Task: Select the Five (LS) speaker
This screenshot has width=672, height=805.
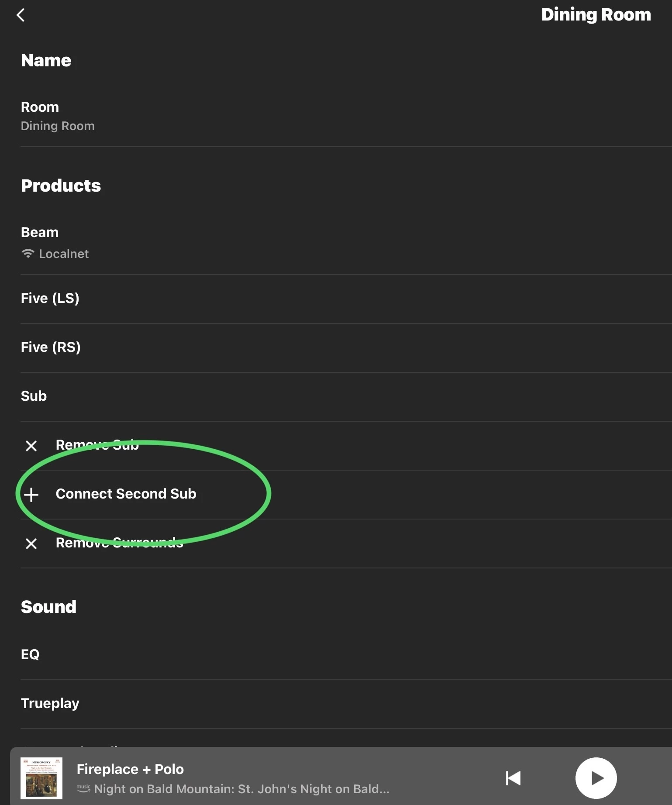Action: (x=50, y=299)
